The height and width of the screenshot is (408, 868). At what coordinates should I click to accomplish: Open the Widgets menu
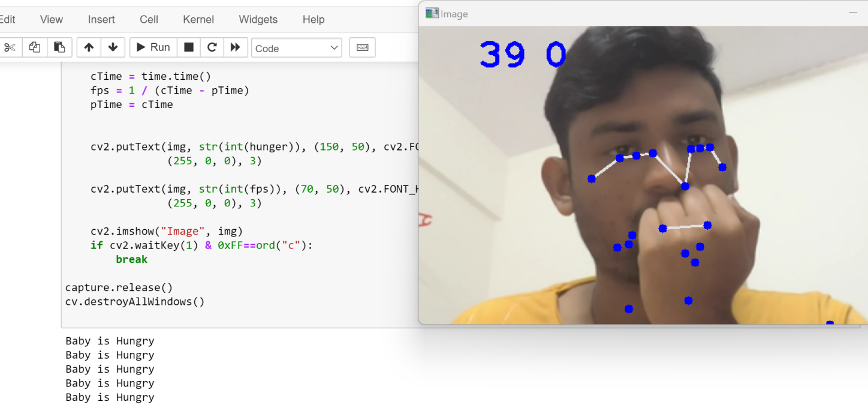coord(258,19)
